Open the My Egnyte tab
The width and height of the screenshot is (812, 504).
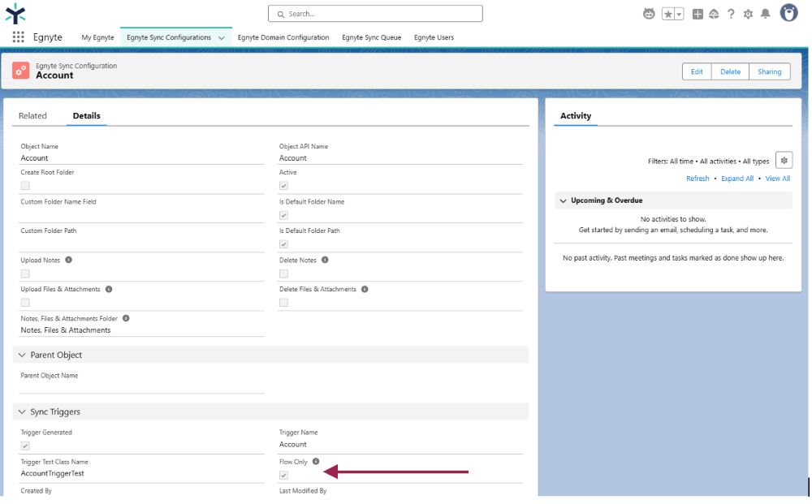point(98,38)
